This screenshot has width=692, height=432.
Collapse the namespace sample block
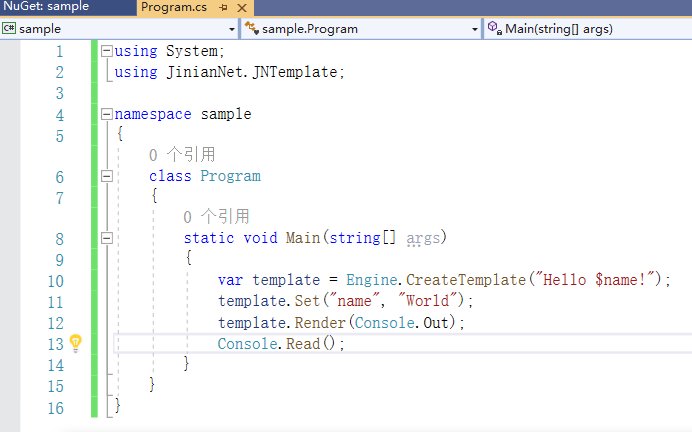[106, 114]
